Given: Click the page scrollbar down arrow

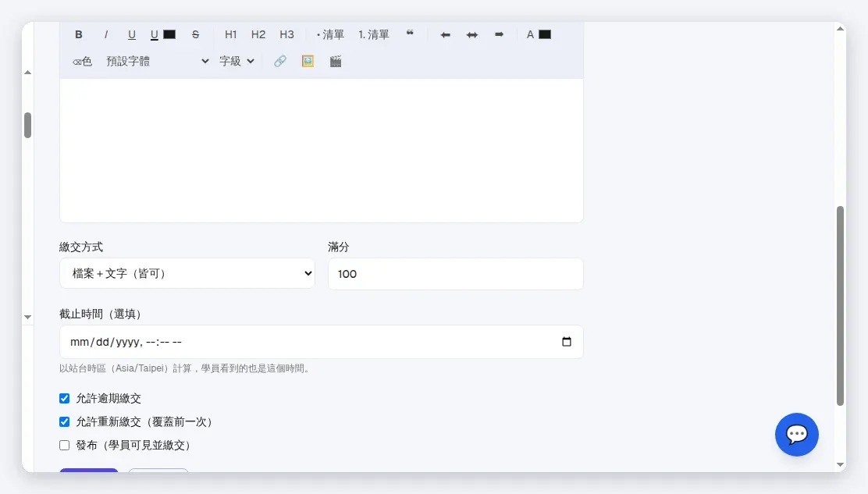Looking at the screenshot, I should click(841, 465).
